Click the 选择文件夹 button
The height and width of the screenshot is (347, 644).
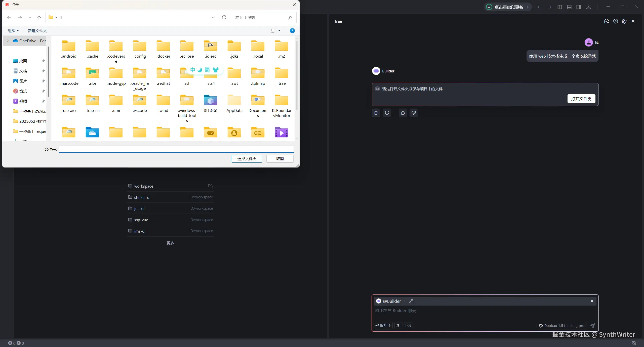pos(247,159)
